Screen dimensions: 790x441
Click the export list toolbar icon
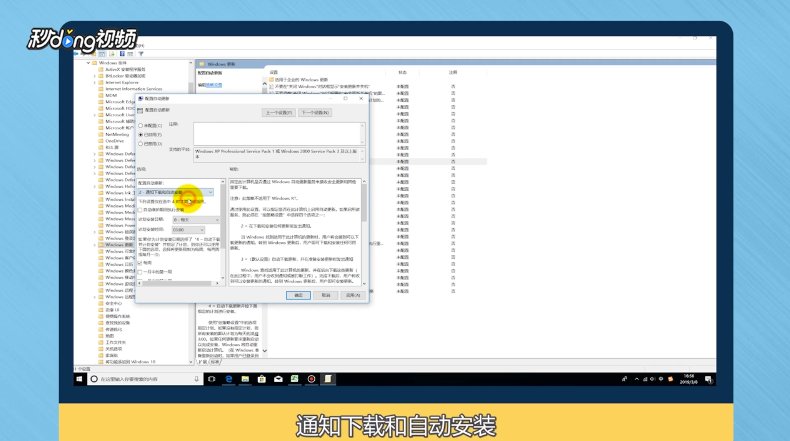click(x=112, y=54)
